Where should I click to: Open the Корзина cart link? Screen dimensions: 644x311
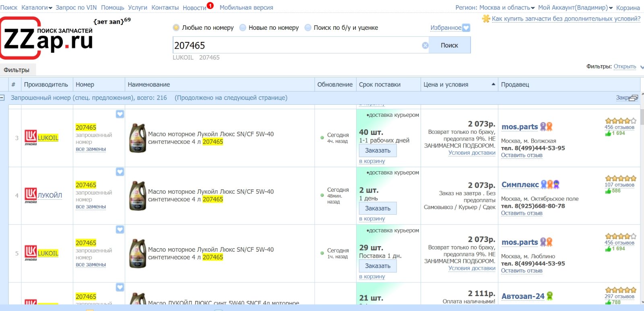628,8
